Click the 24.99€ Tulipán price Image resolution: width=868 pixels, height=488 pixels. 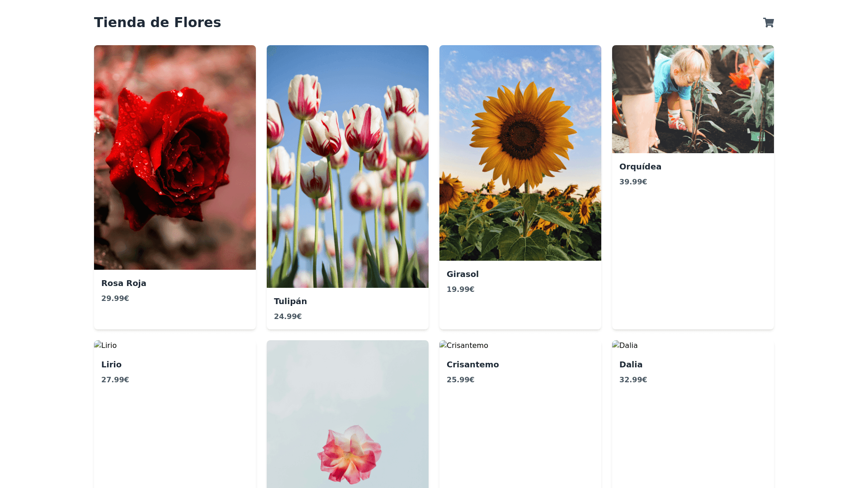288,316
